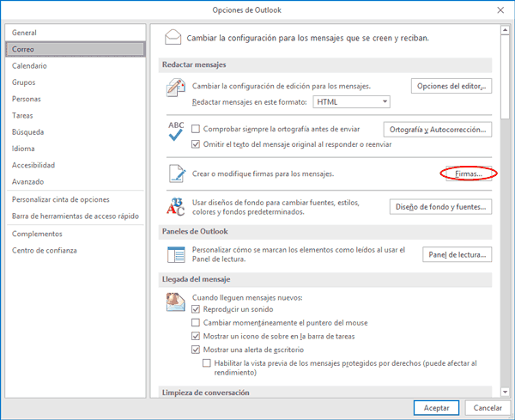Click the Cuando lleguen mensajes nuevos label
515x420 pixels.
[247, 298]
